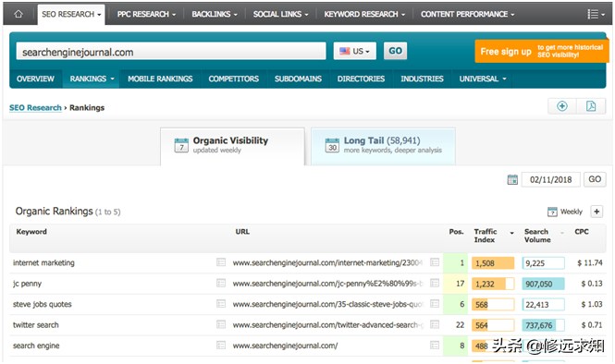The height and width of the screenshot is (364, 615).
Task: Open the Directories tab
Action: tap(361, 79)
